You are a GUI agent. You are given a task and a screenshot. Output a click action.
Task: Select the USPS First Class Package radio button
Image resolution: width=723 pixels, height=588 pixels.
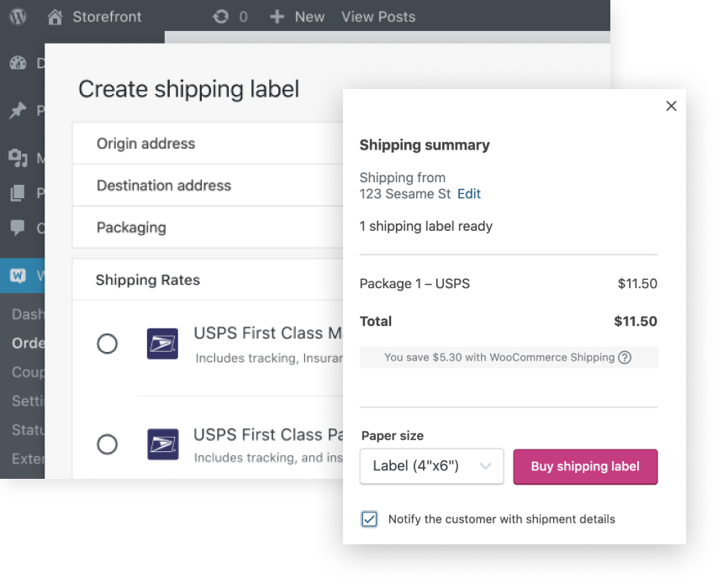pos(107,444)
